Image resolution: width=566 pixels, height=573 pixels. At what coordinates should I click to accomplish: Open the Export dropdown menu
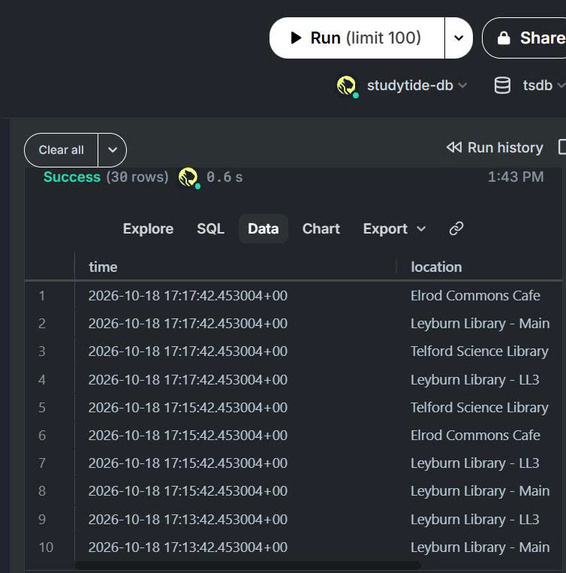(x=394, y=229)
